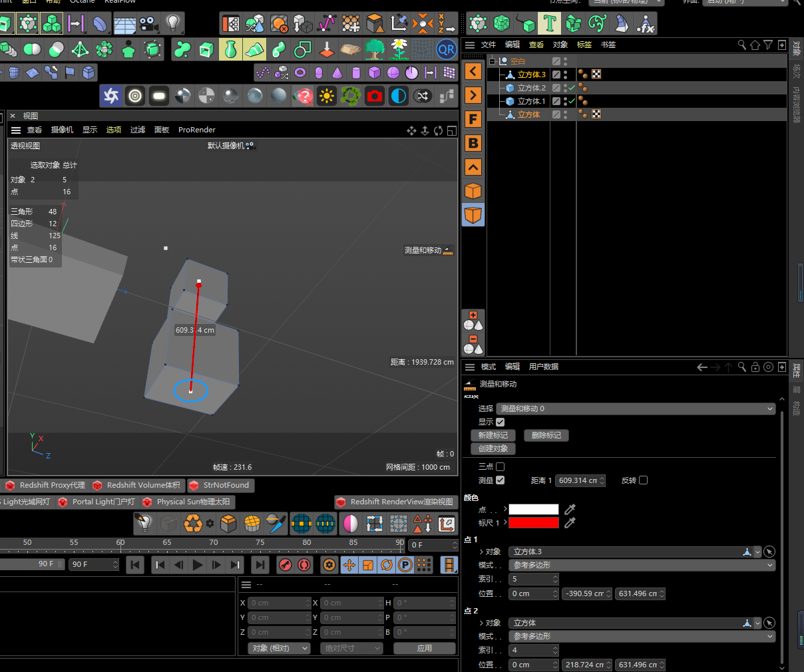The width and height of the screenshot is (804, 672).
Task: Open point 2 模式 参考多边形 dropdown
Action: 642,636
